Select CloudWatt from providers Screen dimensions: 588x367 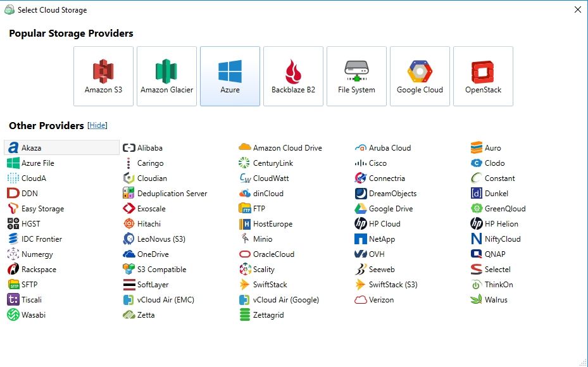[264, 178]
